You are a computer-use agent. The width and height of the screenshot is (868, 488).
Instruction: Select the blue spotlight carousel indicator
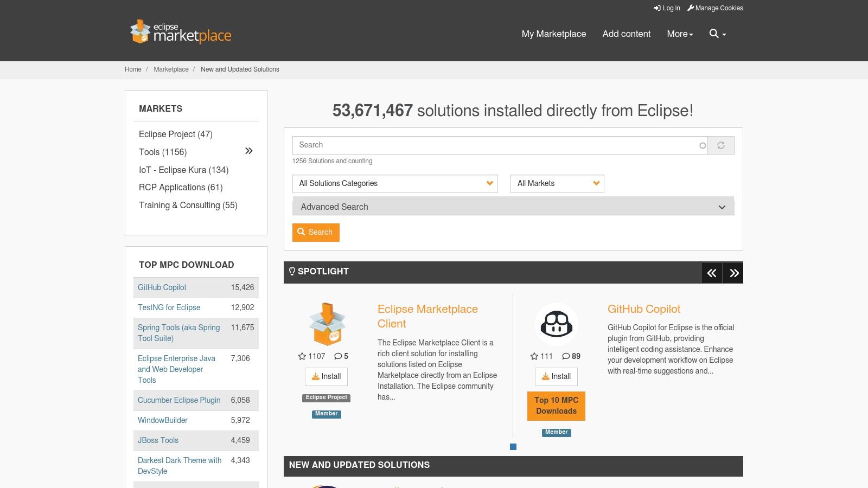click(513, 447)
